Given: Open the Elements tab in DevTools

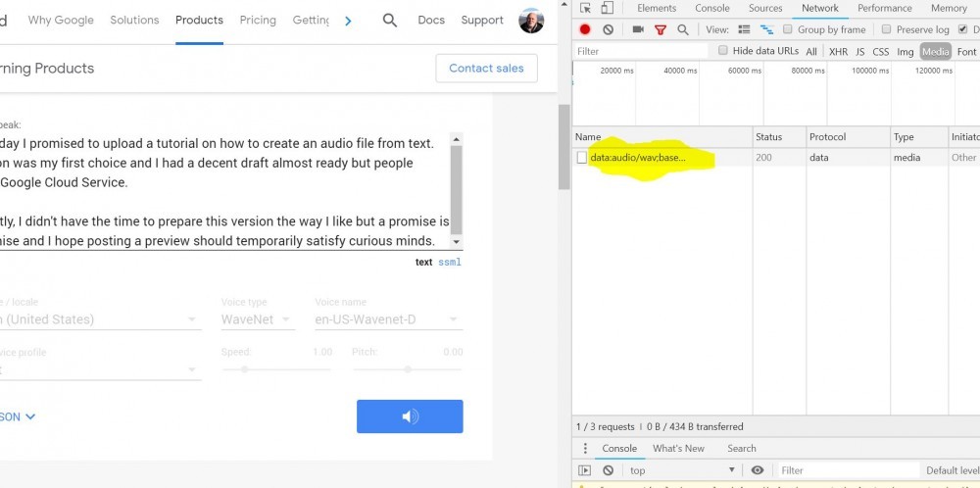Looking at the screenshot, I should coord(657,8).
